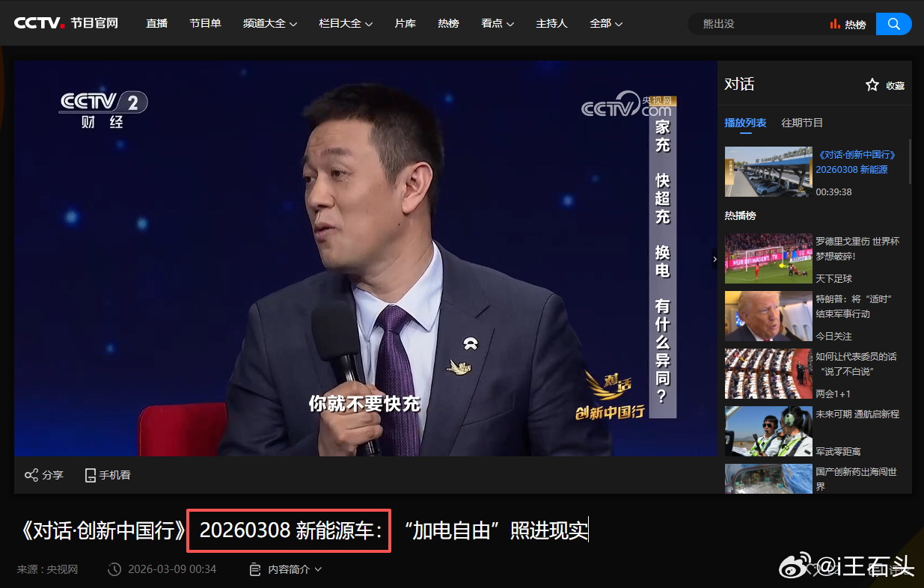The width and height of the screenshot is (924, 588).
Task: Click the 对话 program title in the sidebar
Action: [739, 85]
